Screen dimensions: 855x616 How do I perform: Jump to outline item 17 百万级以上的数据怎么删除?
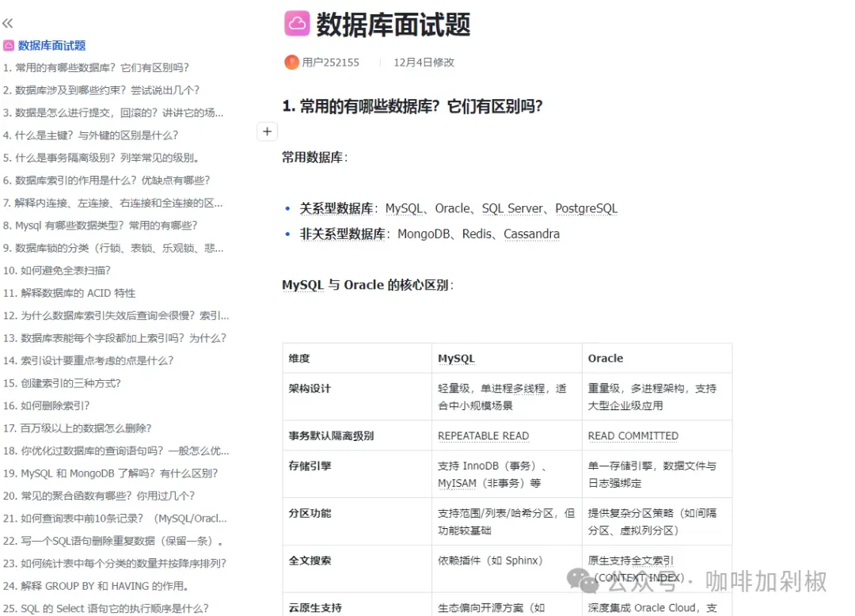click(78, 428)
